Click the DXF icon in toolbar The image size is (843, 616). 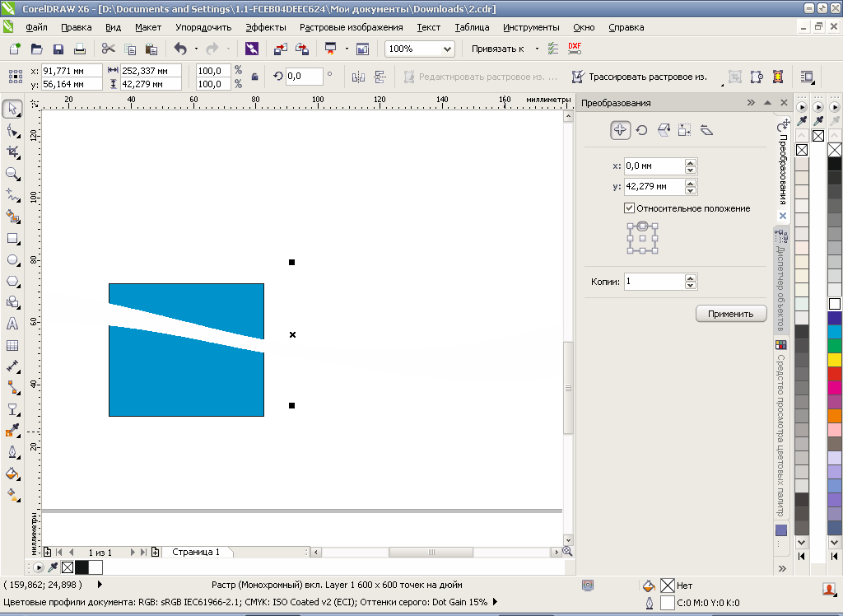(575, 49)
